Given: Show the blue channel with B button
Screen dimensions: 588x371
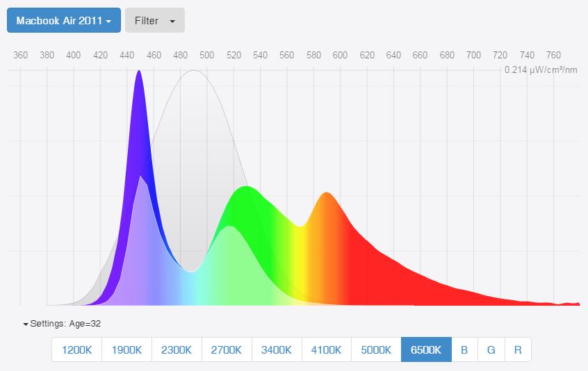Looking at the screenshot, I should pyautogui.click(x=464, y=349).
